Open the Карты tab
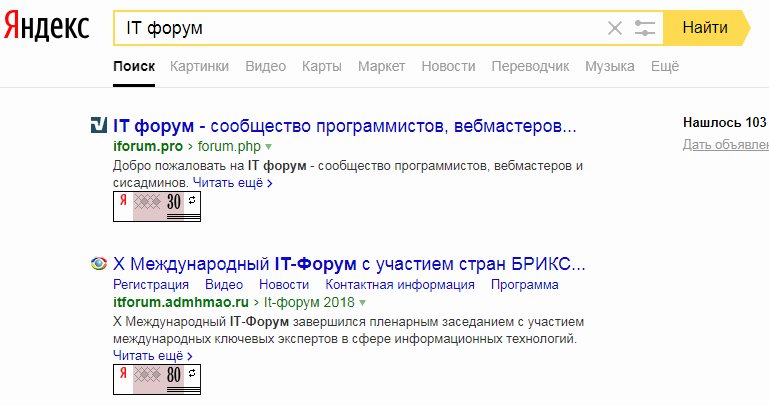Screen dimensions: 769x406 (322, 66)
